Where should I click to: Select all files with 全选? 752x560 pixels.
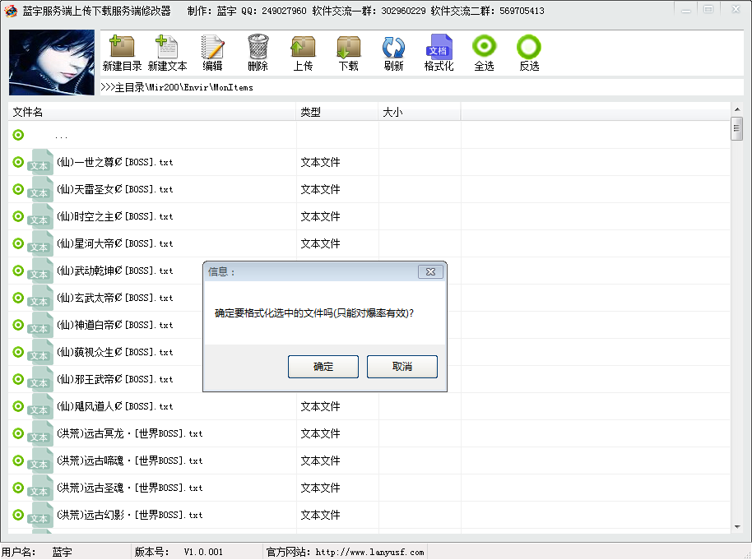(x=484, y=47)
